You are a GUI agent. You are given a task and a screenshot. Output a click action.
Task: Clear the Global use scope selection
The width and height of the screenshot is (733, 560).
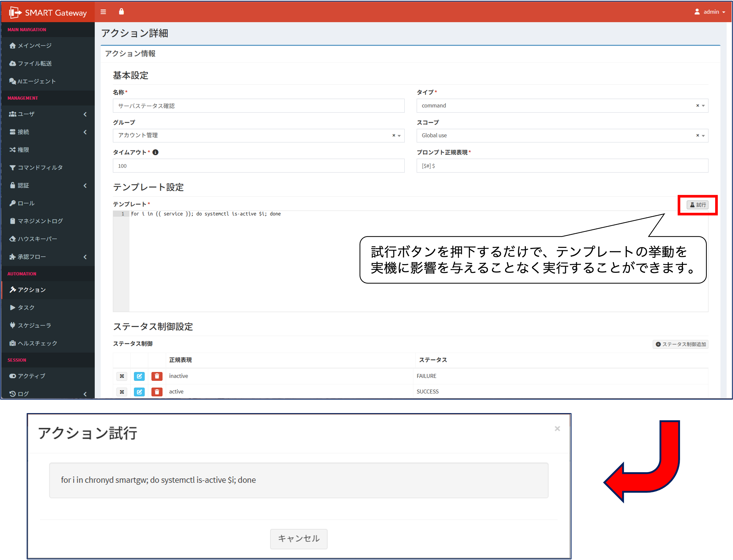pyautogui.click(x=697, y=136)
